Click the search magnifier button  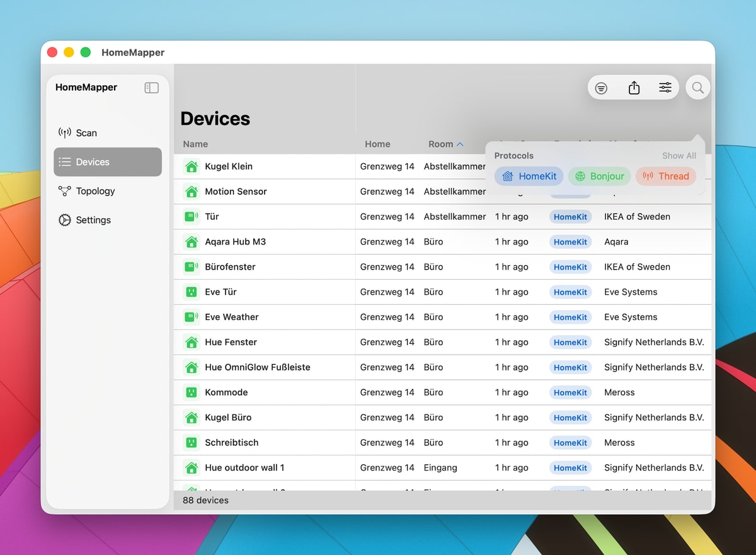[x=698, y=88]
